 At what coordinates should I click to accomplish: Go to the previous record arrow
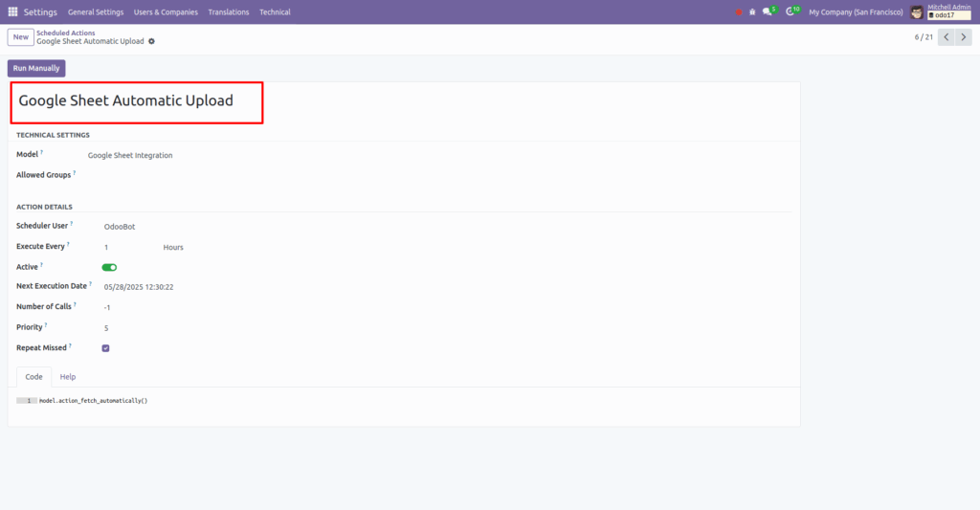[x=947, y=37]
